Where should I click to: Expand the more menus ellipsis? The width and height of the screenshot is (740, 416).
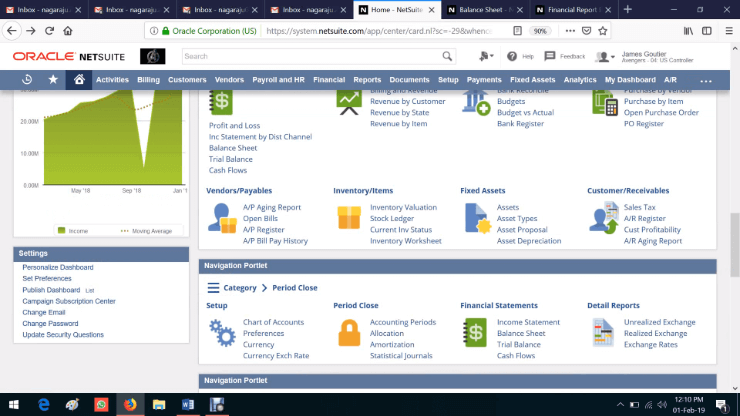[706, 80]
